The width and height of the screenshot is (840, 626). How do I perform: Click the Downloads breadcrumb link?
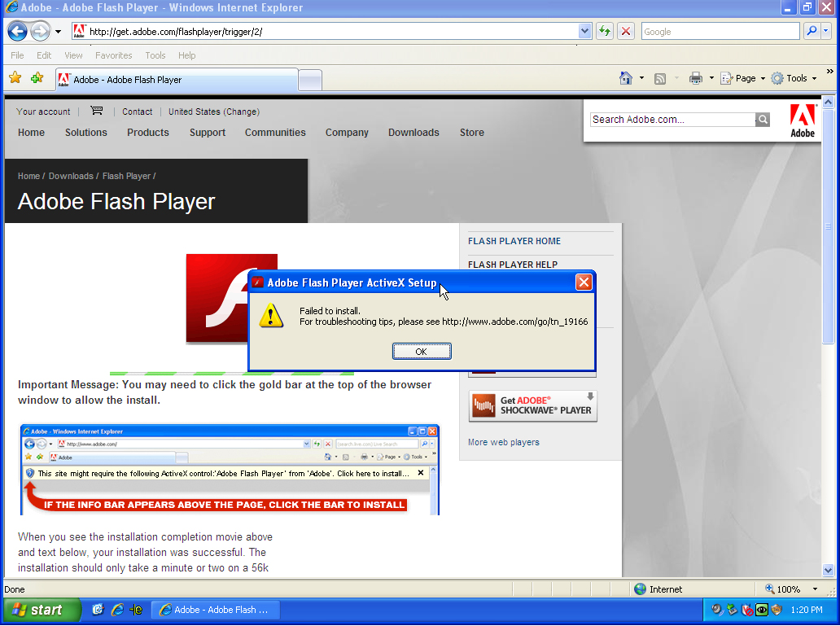point(71,176)
